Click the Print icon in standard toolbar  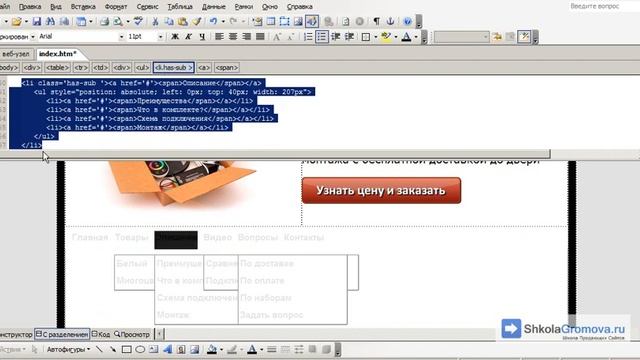click(104, 22)
